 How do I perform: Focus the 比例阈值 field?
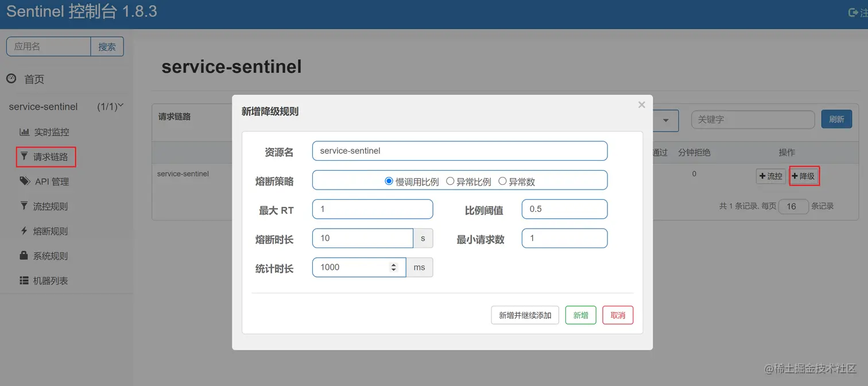[x=564, y=209]
